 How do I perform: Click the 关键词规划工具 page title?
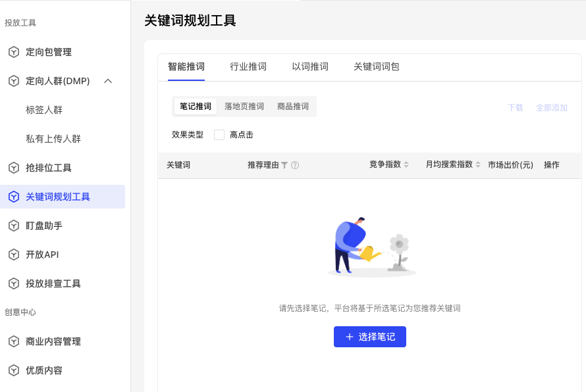(190, 20)
